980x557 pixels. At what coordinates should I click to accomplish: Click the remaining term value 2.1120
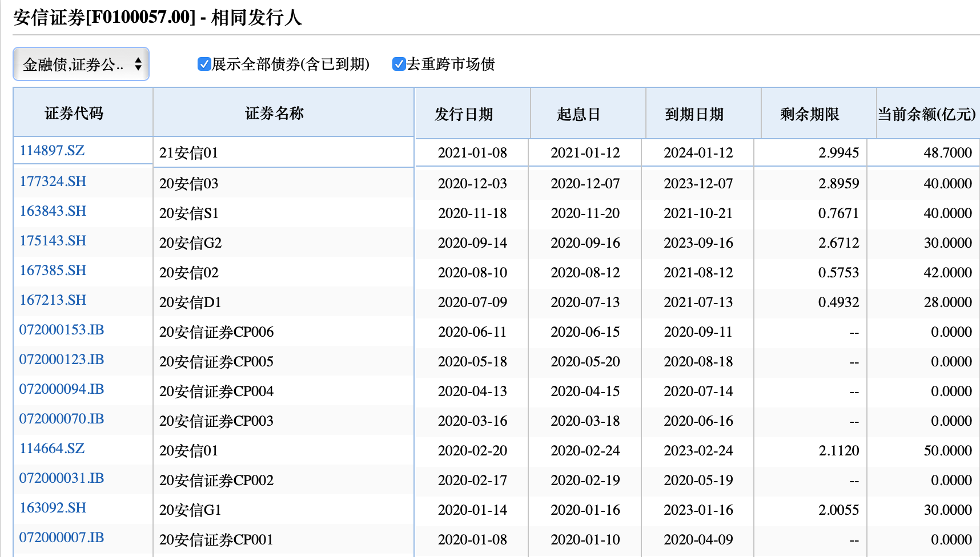point(838,450)
